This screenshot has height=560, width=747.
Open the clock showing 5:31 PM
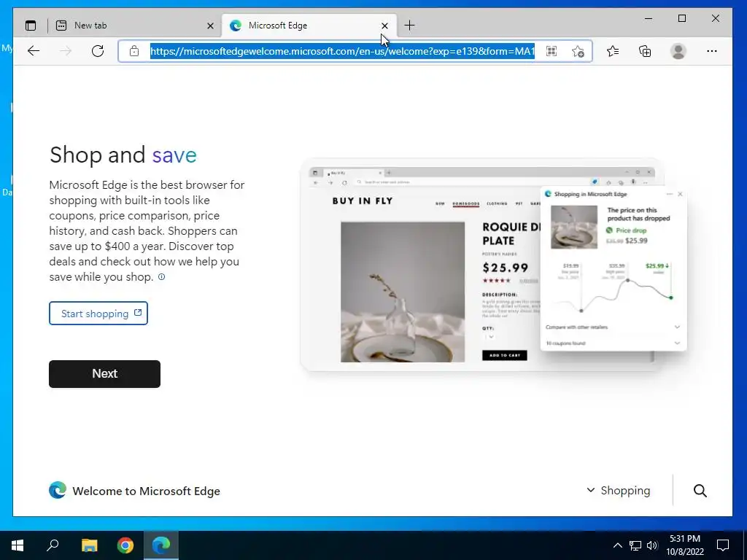[x=684, y=545]
